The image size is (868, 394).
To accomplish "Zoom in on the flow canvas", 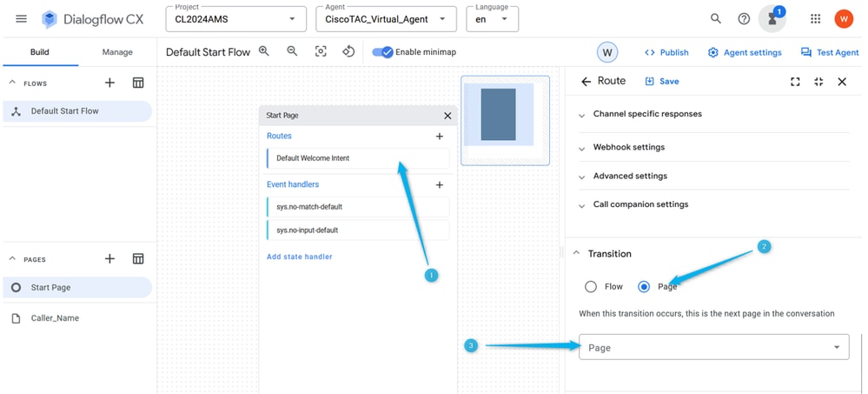I will tap(264, 51).
